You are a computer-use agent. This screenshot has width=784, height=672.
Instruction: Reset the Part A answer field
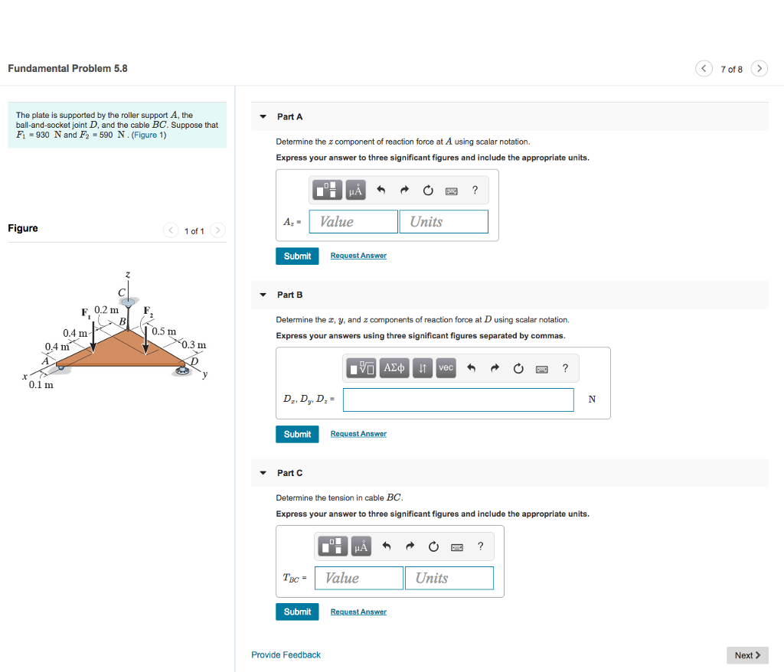click(428, 190)
